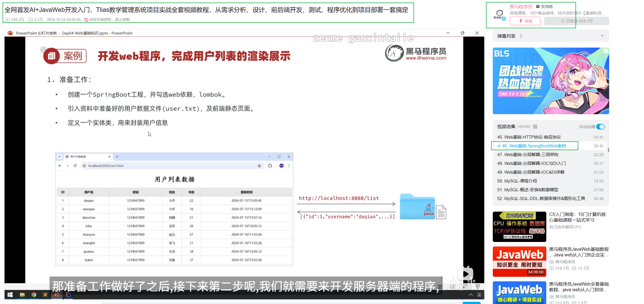The height and width of the screenshot is (304, 644).
Task: Open Google Chrome from the taskbar
Action: point(34,295)
